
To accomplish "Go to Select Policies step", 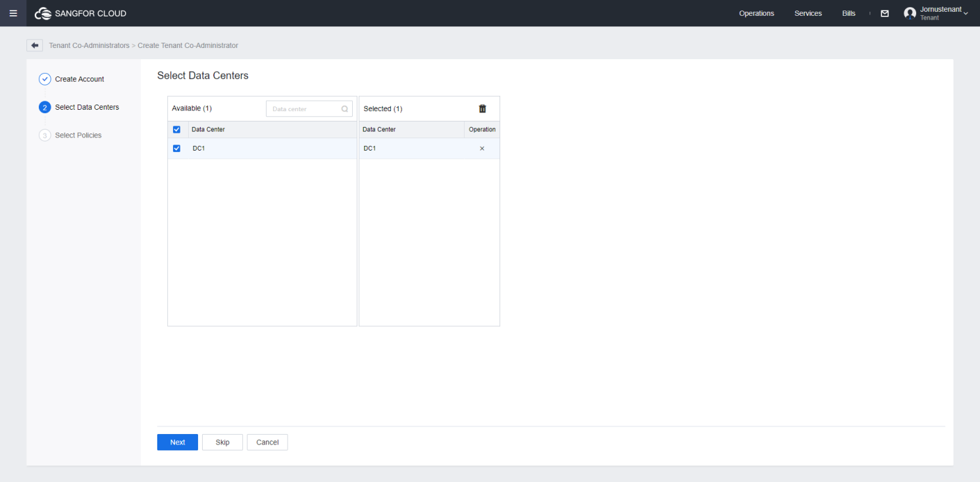I will click(x=78, y=135).
